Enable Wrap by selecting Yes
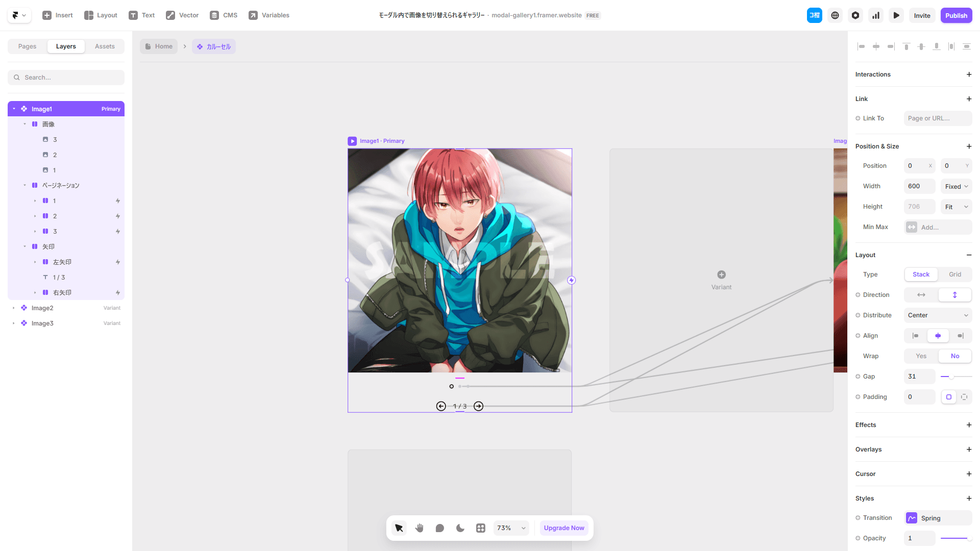980x551 pixels. click(921, 356)
